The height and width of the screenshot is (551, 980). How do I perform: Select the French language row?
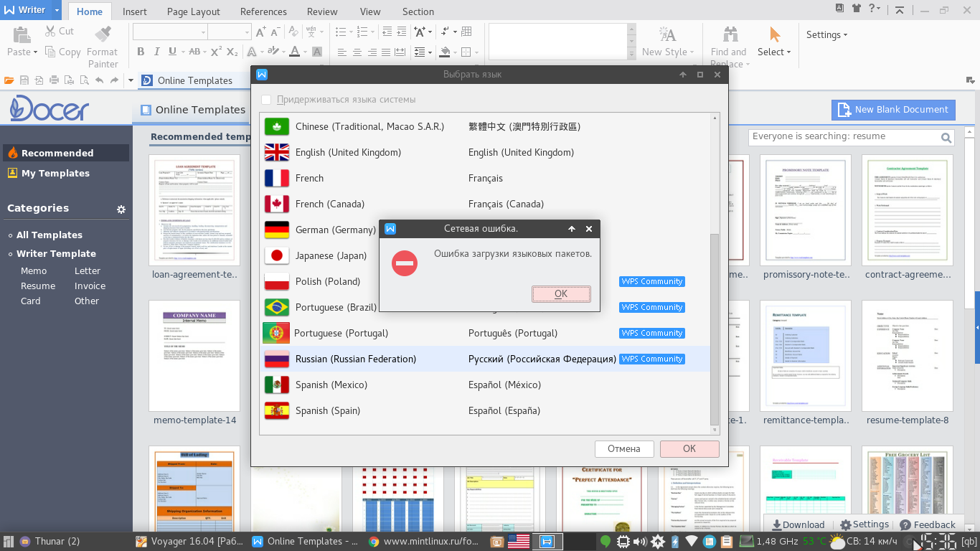pos(485,178)
